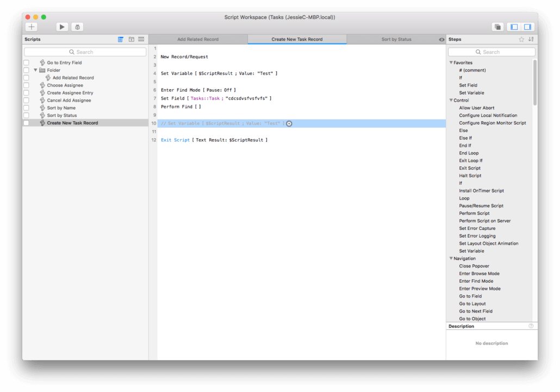Screen dimensions: 560x392
Task: Check the box beside Sort by Status
Action: pos(27,115)
